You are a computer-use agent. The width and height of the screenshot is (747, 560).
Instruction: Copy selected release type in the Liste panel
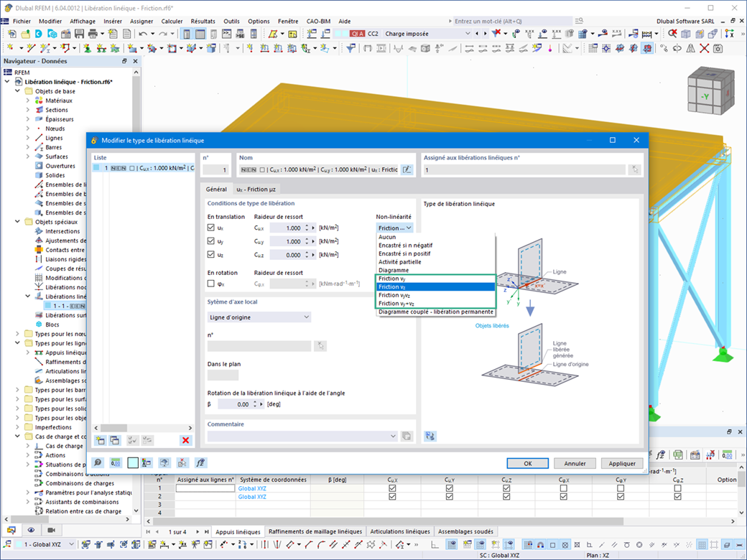click(115, 441)
